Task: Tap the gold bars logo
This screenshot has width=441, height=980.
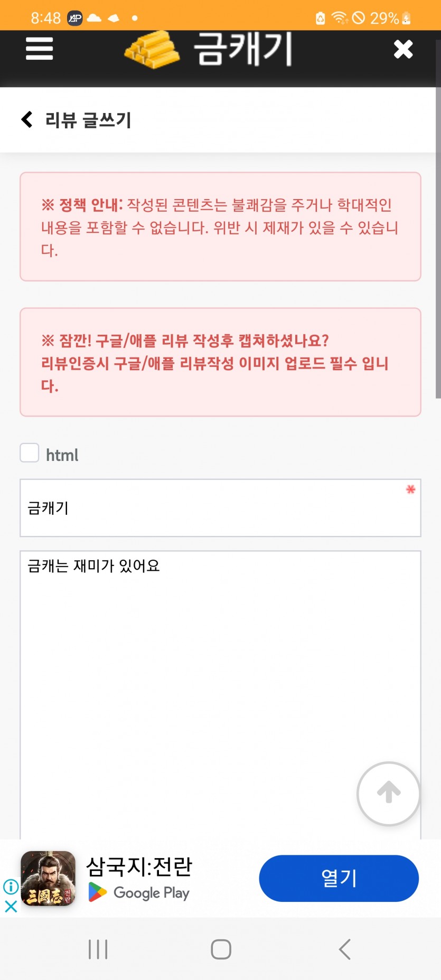Action: click(x=152, y=50)
